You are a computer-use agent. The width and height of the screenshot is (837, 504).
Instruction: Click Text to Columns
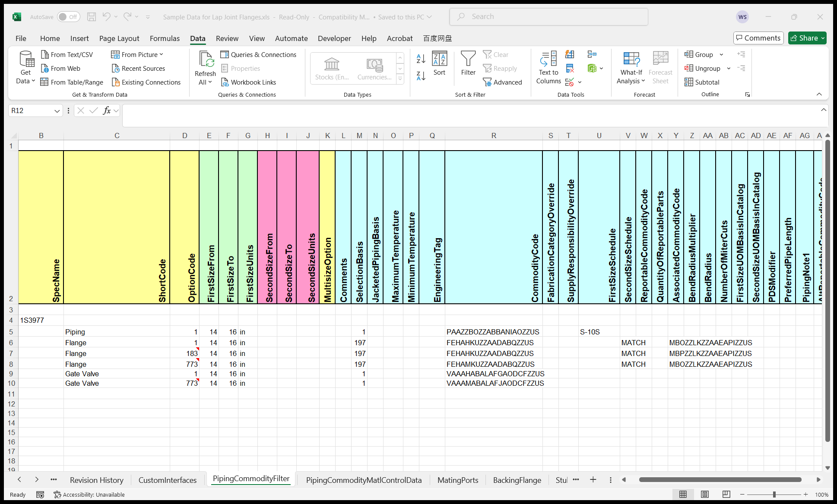tap(548, 67)
